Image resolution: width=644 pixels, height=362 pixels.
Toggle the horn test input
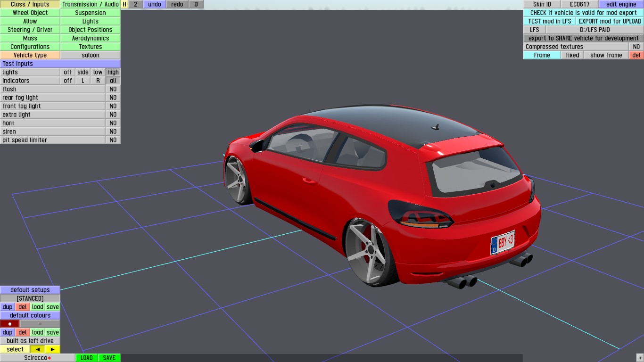pyautogui.click(x=113, y=123)
